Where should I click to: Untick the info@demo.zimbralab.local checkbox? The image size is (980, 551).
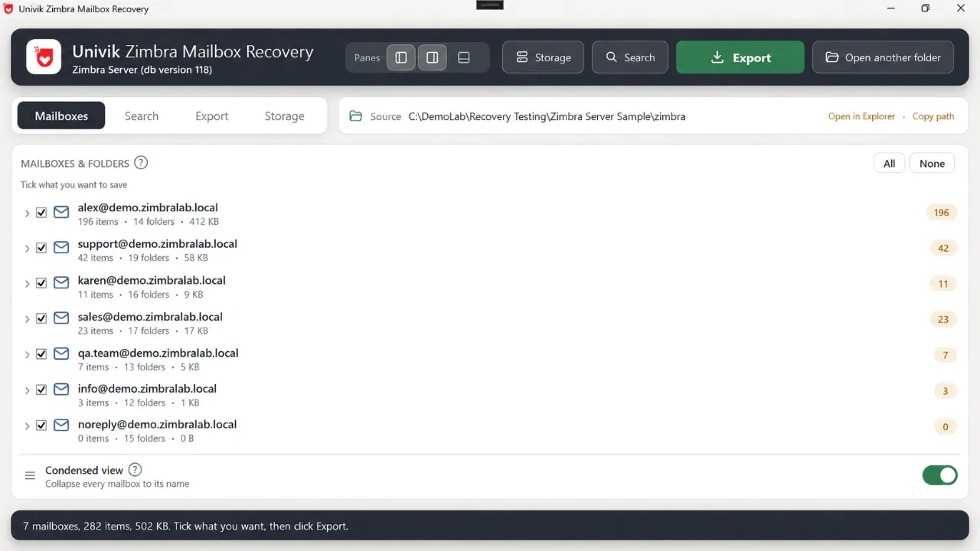click(41, 390)
